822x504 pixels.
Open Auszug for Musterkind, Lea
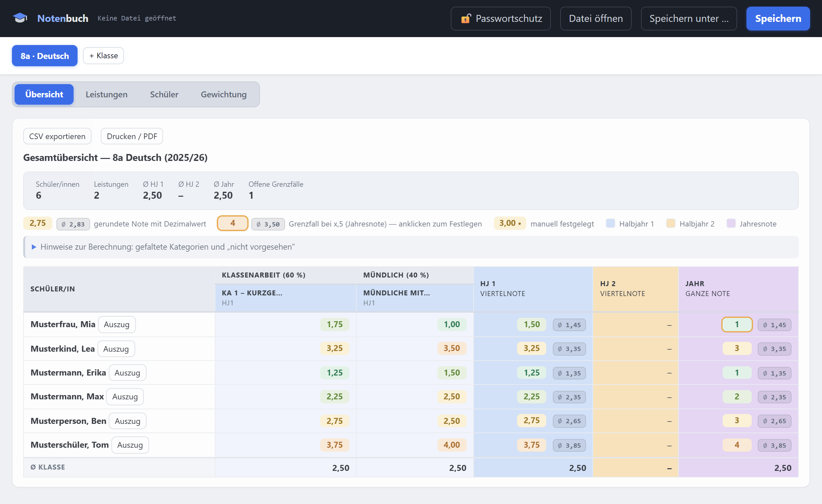pyautogui.click(x=116, y=349)
